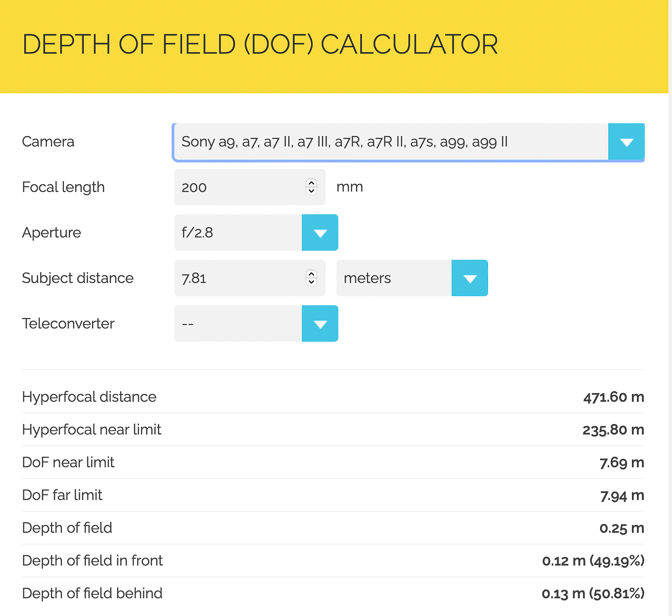Increase focal length with the up stepper

(311, 183)
